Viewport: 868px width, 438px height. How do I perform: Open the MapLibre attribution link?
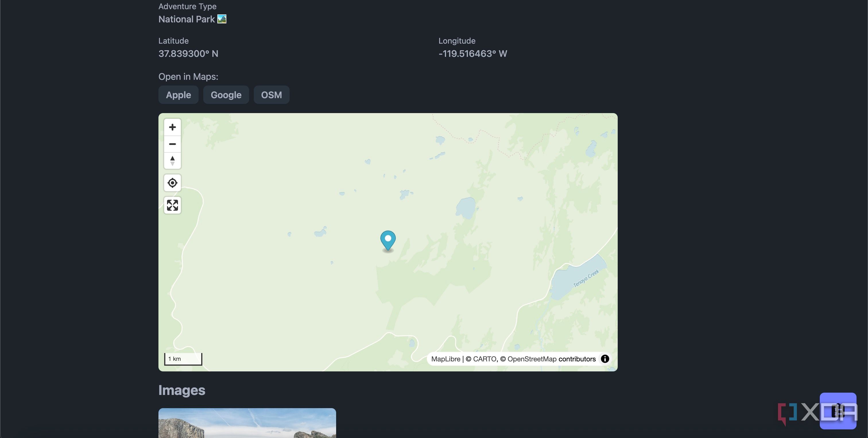(445, 359)
